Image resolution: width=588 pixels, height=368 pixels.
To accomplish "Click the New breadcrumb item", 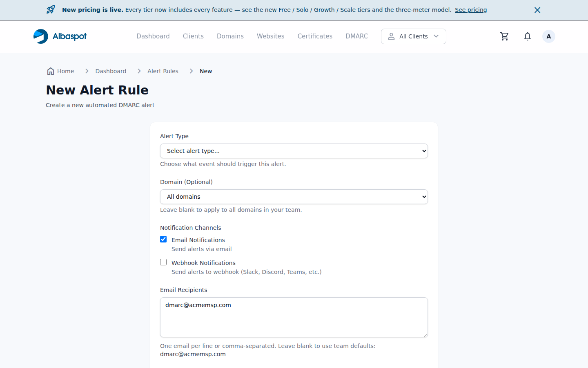I will (206, 71).
